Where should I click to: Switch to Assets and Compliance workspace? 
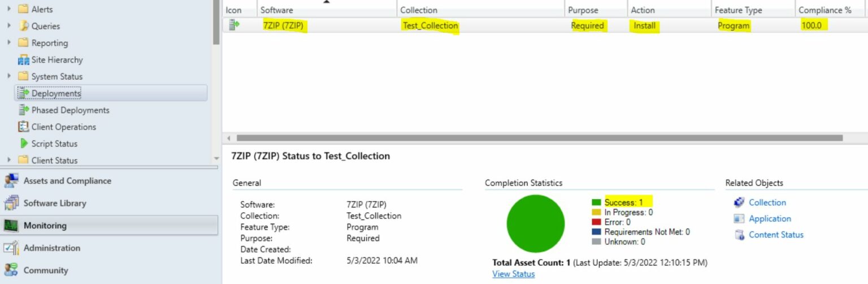(67, 181)
